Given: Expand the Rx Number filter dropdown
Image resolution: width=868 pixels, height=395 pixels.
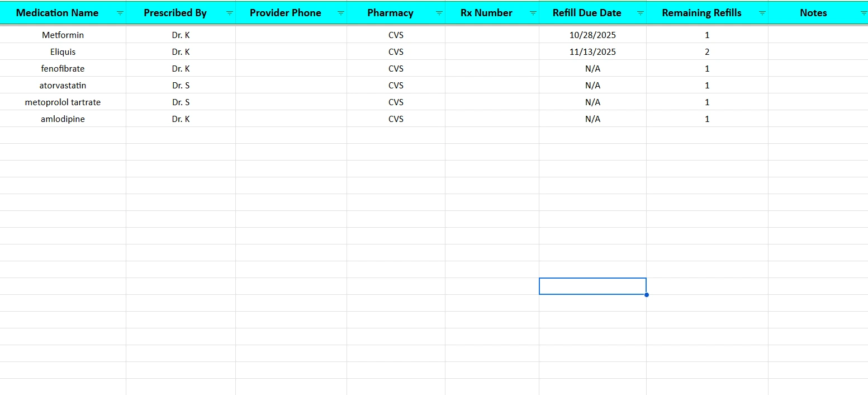Looking at the screenshot, I should (533, 13).
